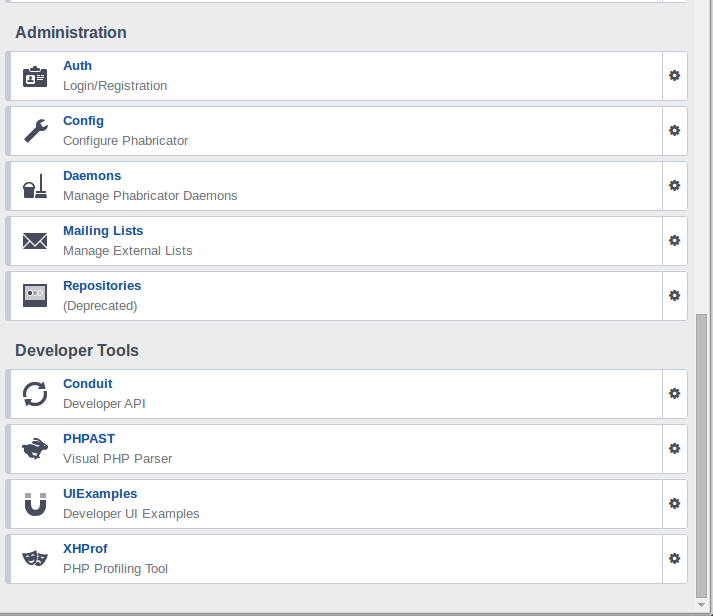Open the PHPAST application link

(x=89, y=439)
